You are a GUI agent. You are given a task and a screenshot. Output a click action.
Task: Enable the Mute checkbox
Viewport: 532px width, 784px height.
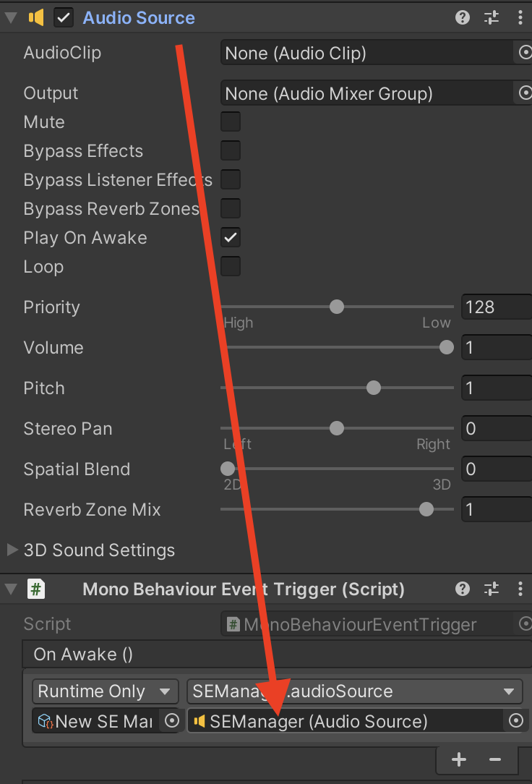coord(230,122)
